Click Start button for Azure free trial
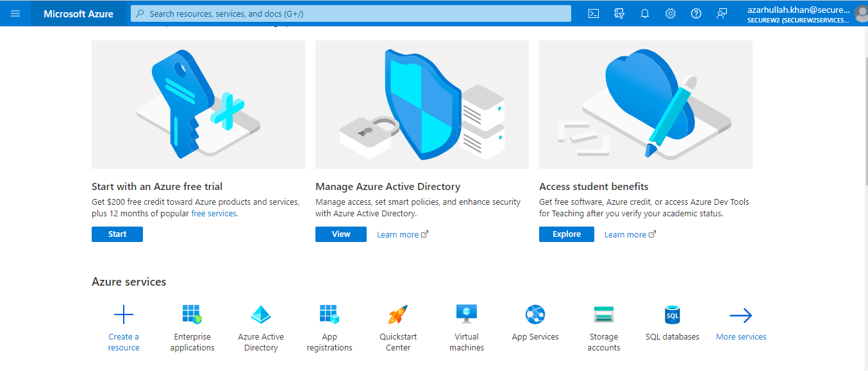Viewport: 868px width, 371px height. click(117, 234)
